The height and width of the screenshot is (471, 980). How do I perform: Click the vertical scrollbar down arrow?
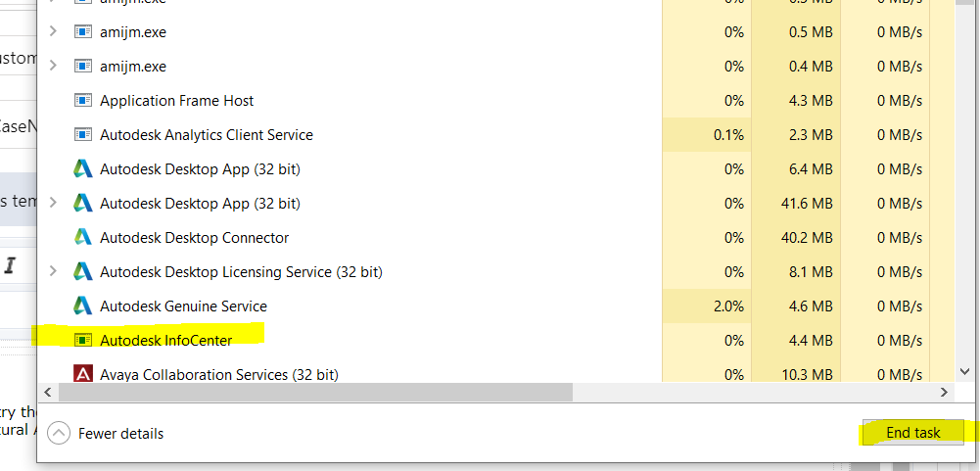pyautogui.click(x=964, y=372)
